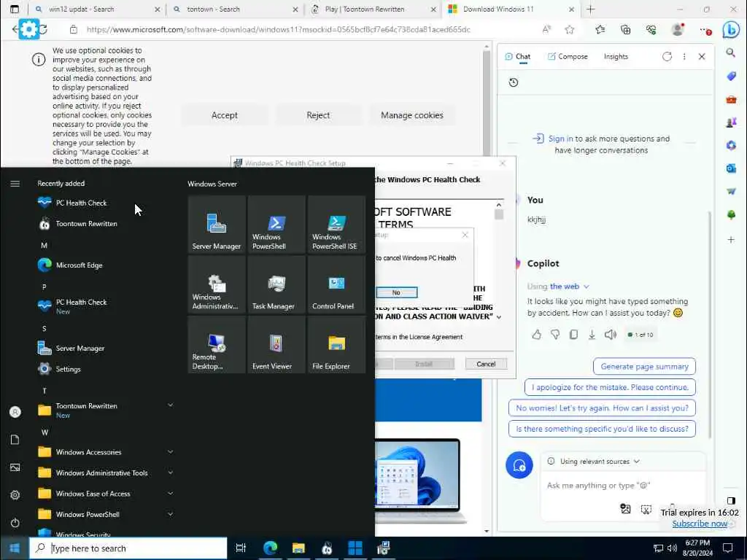Screen dimensions: 747x560
Task: Add page to favorites star
Action: [x=569, y=29]
